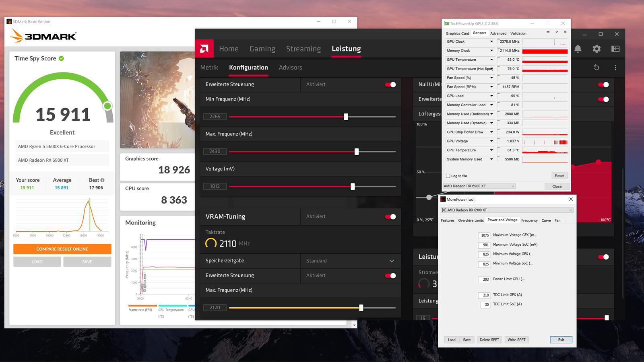Open the GPU-Z Validation tab

pos(518,33)
